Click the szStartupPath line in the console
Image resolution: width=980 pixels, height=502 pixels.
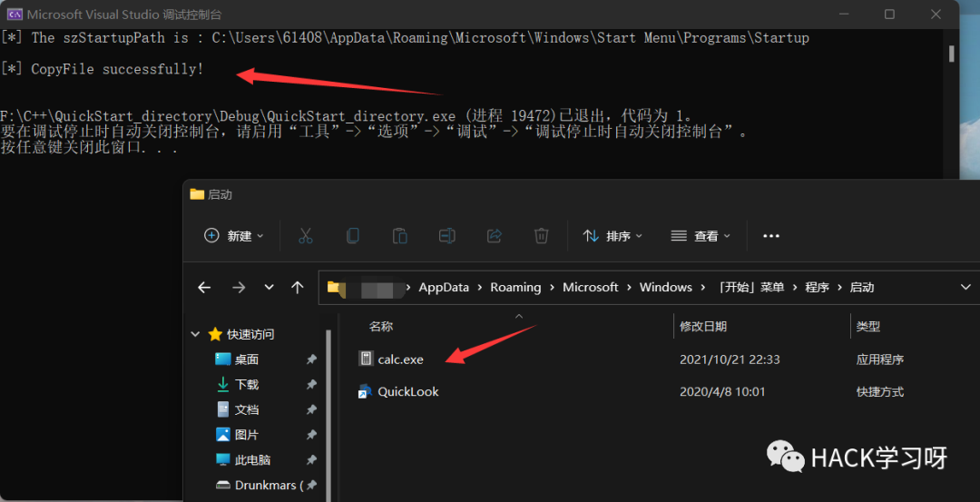point(405,38)
